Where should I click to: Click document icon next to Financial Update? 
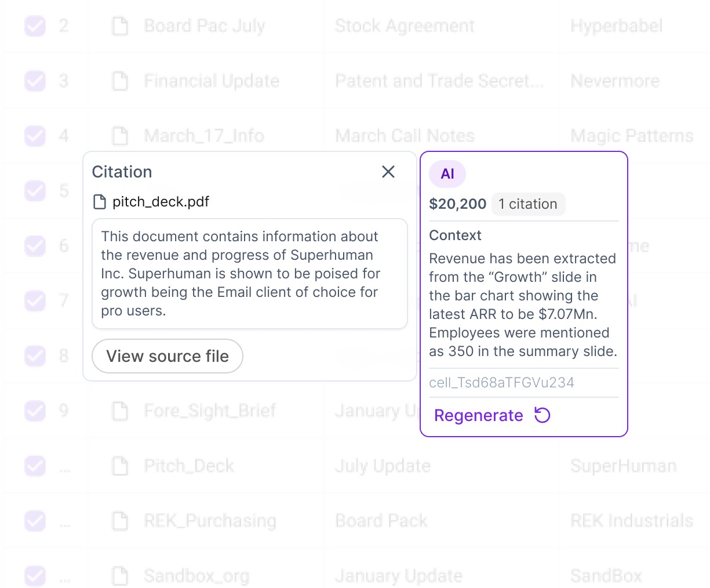[120, 81]
